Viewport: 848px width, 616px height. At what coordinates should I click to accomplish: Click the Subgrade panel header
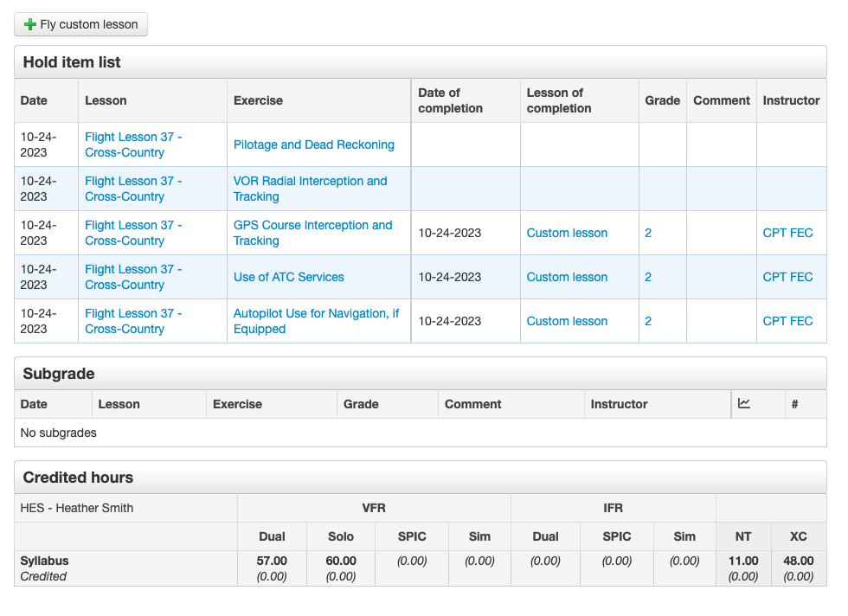click(59, 374)
